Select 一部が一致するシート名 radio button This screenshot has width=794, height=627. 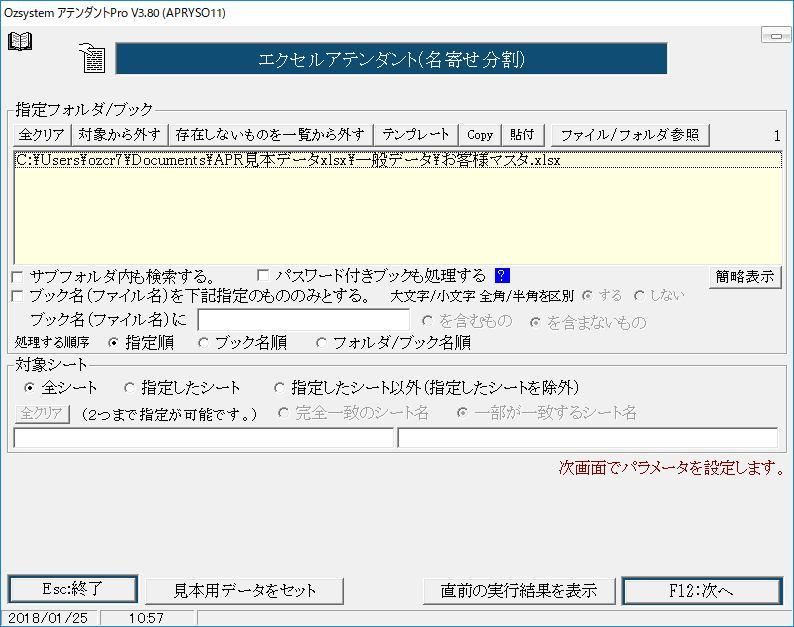point(462,413)
